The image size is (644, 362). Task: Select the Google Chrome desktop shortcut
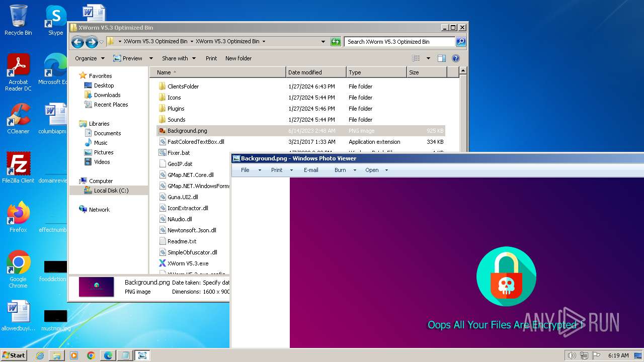click(x=18, y=269)
